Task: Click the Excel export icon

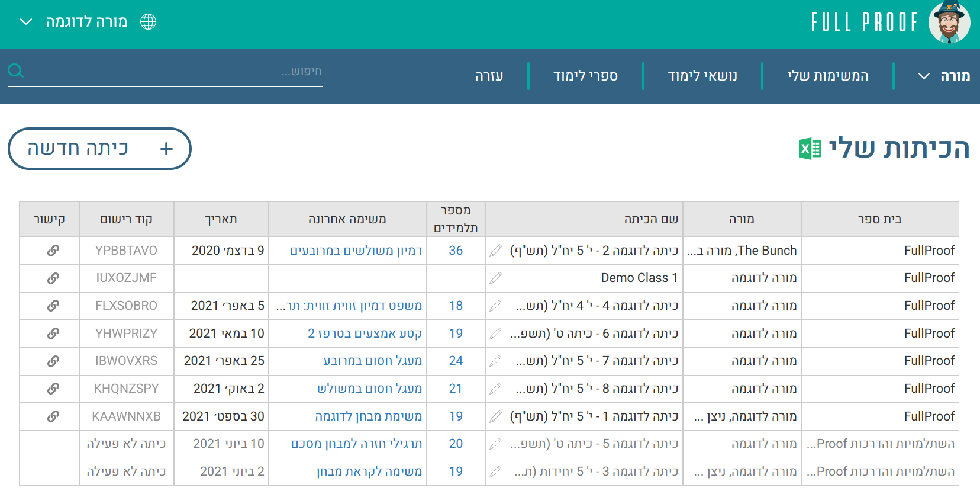Action: (x=810, y=149)
